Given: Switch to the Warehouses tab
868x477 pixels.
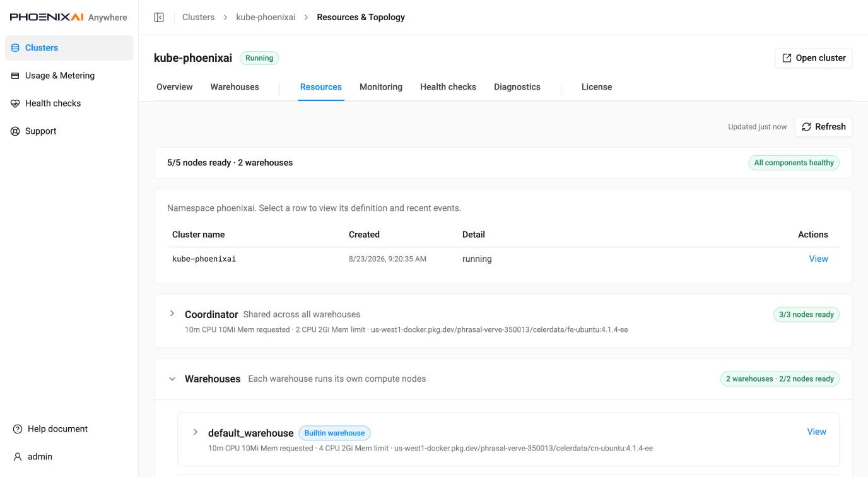Looking at the screenshot, I should [x=235, y=87].
